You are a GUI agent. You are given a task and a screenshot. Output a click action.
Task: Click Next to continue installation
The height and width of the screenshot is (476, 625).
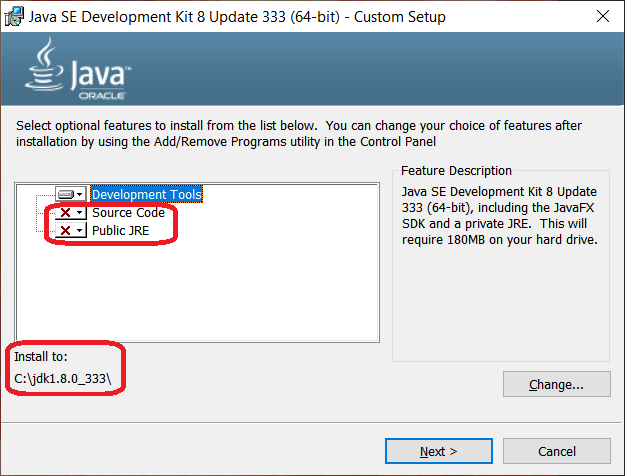(x=438, y=451)
